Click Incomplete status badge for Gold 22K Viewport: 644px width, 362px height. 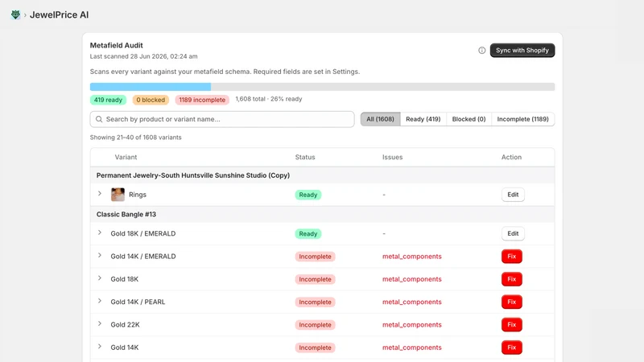tap(315, 325)
